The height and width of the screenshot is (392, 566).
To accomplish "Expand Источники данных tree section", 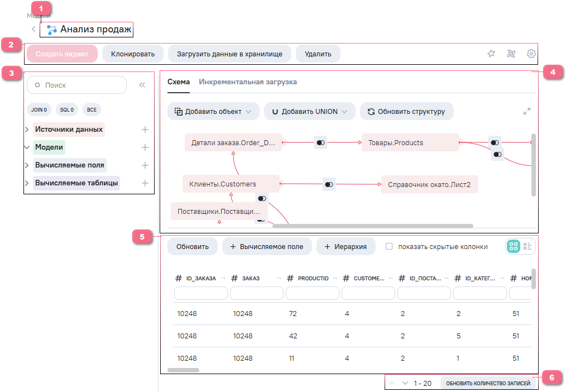I will (27, 129).
